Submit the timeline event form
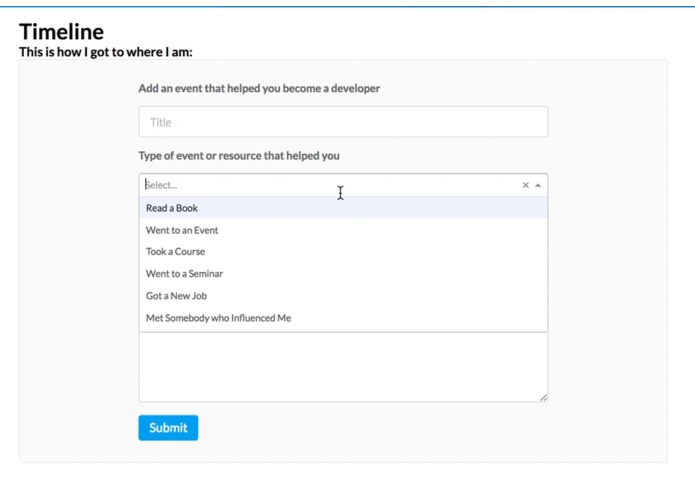 point(168,428)
